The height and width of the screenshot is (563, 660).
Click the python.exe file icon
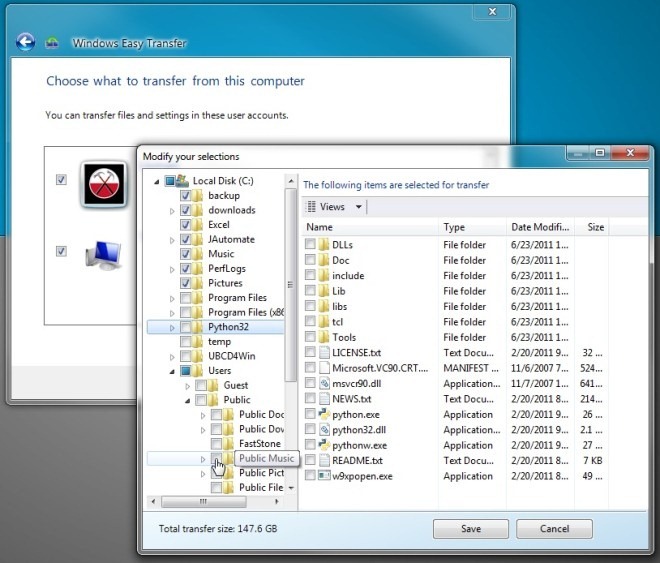pos(324,414)
